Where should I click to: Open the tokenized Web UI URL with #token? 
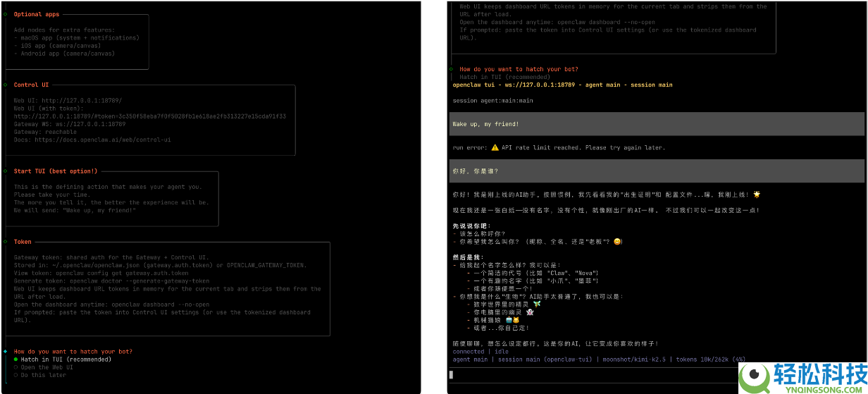click(150, 116)
